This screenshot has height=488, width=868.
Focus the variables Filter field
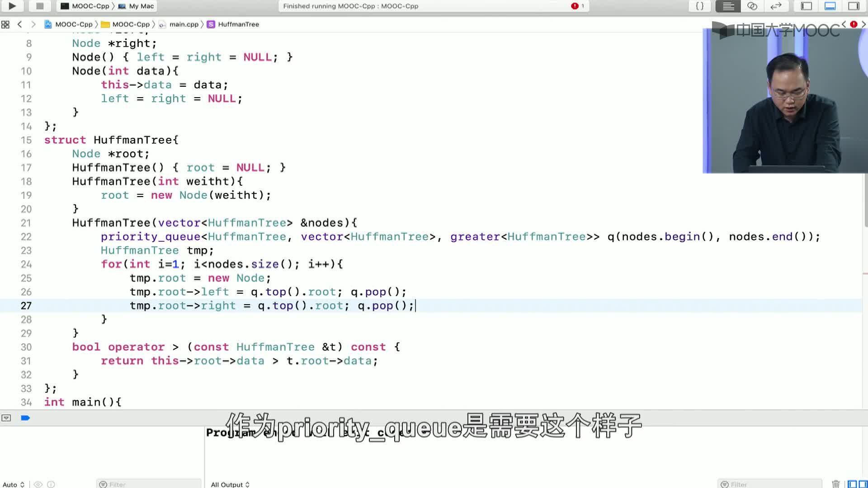pos(149,484)
